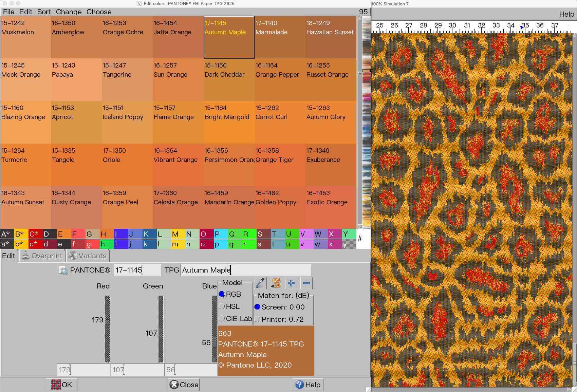
Task: Click the ruler marker at 35
Action: click(x=522, y=27)
